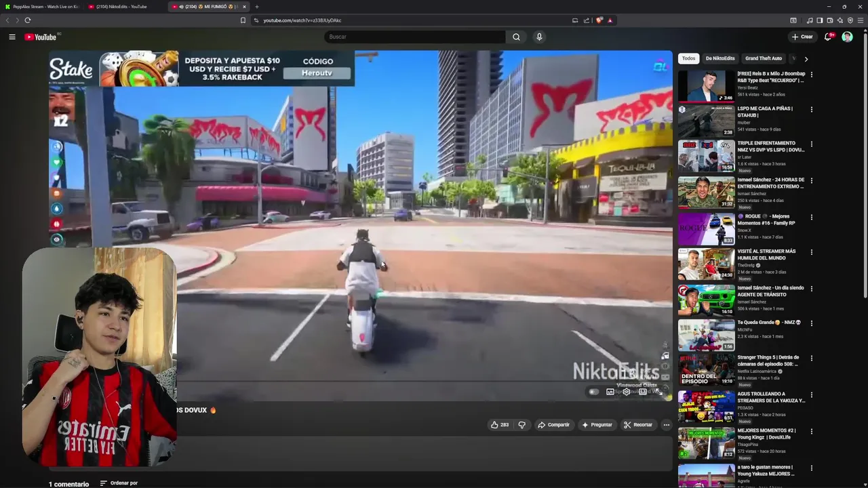The image size is (868, 488).
Task: Click the Crear button
Action: tap(802, 37)
